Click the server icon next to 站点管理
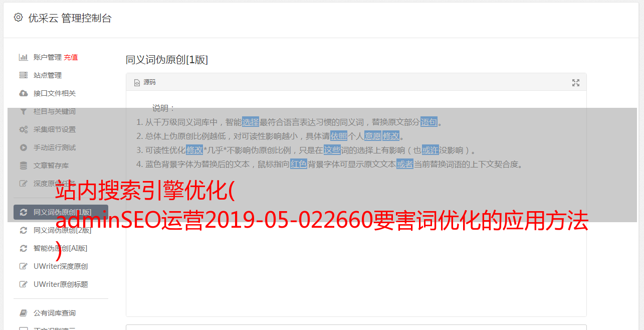Screen dimensions: 644x330 pos(23,75)
